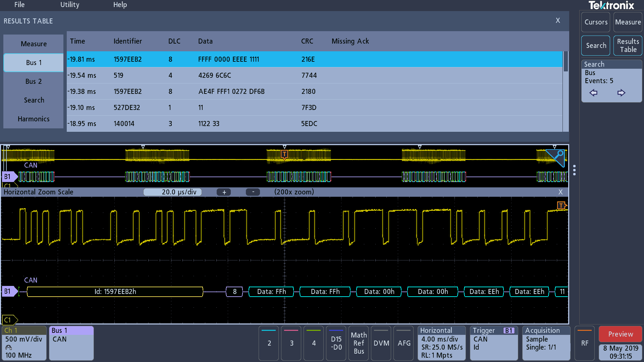Toggle channel 2 on
Screen dimensions: 644x362
(269, 343)
